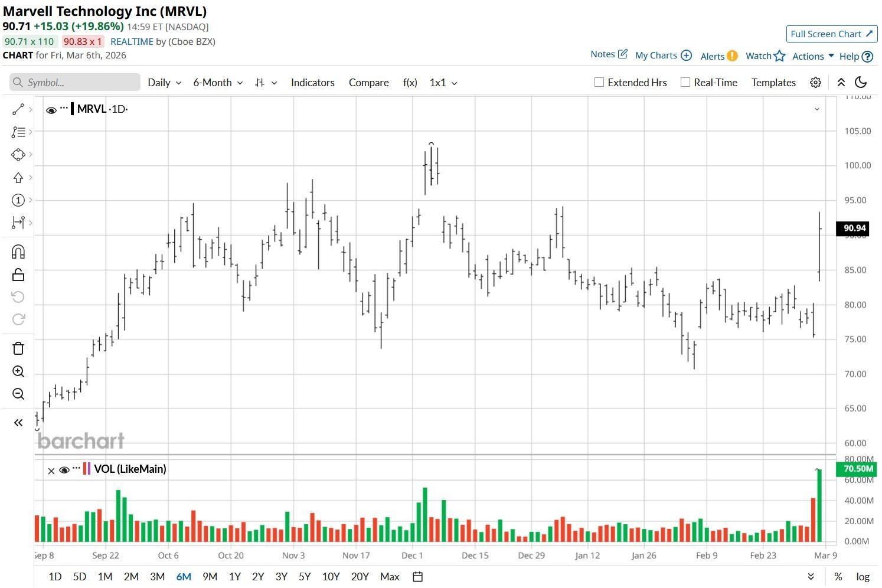Enable the Extended Hrs checkbox
The width and height of the screenshot is (882, 588).
click(599, 83)
